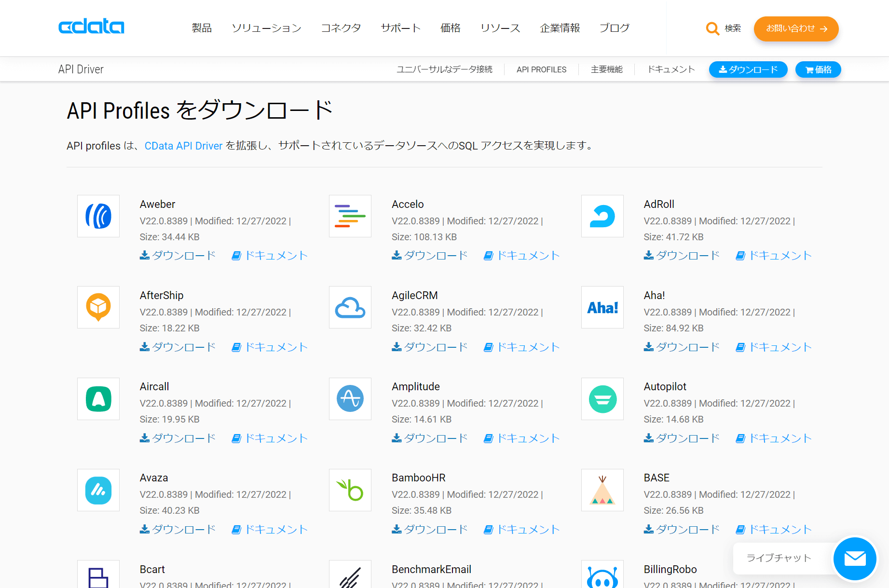Download the Avaza profile

[x=178, y=529]
